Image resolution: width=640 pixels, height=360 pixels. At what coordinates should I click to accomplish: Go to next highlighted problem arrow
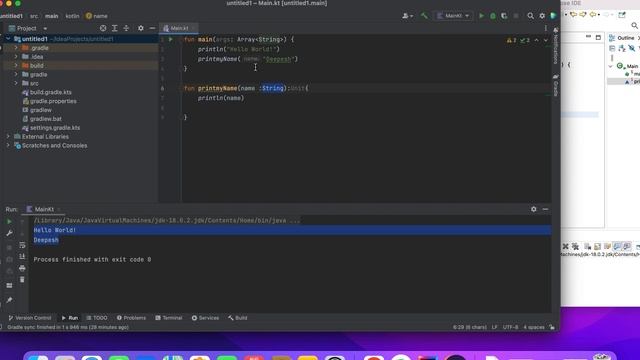click(x=546, y=40)
